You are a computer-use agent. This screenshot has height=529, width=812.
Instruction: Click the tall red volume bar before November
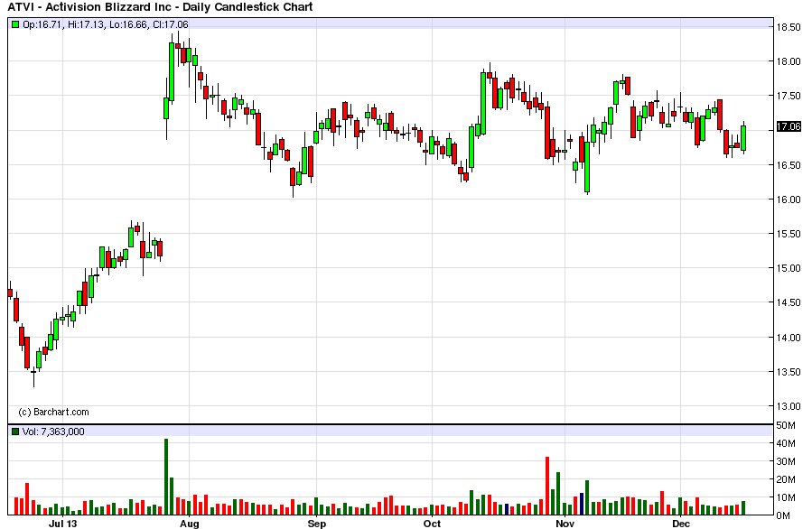tap(547, 486)
